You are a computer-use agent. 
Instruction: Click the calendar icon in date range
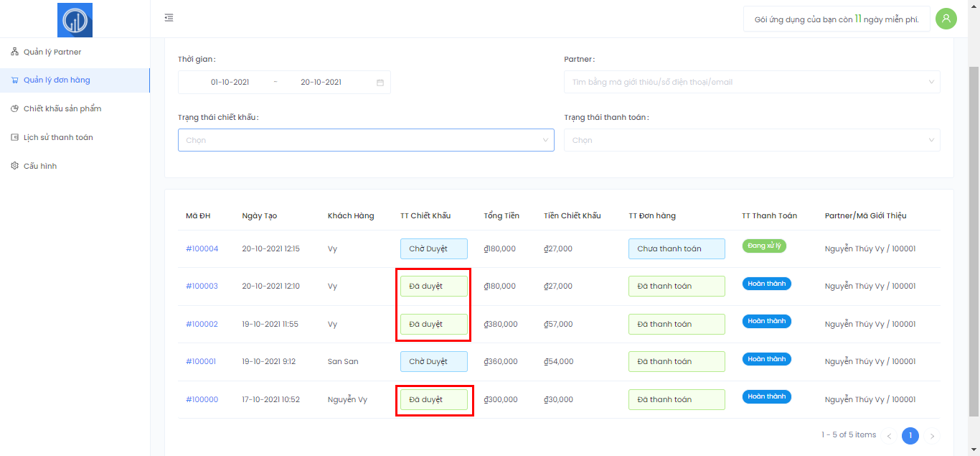click(380, 83)
